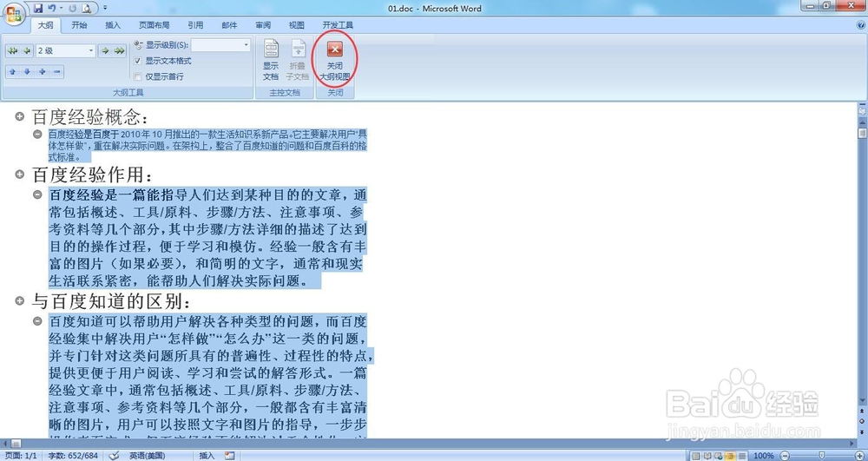Expand the selected outline item with plus
This screenshot has width=868, height=461.
coord(42,71)
